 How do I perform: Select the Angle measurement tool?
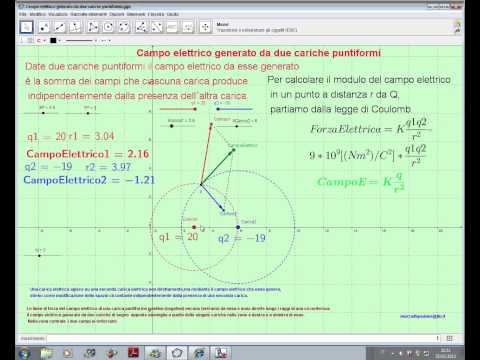[x=141, y=27]
